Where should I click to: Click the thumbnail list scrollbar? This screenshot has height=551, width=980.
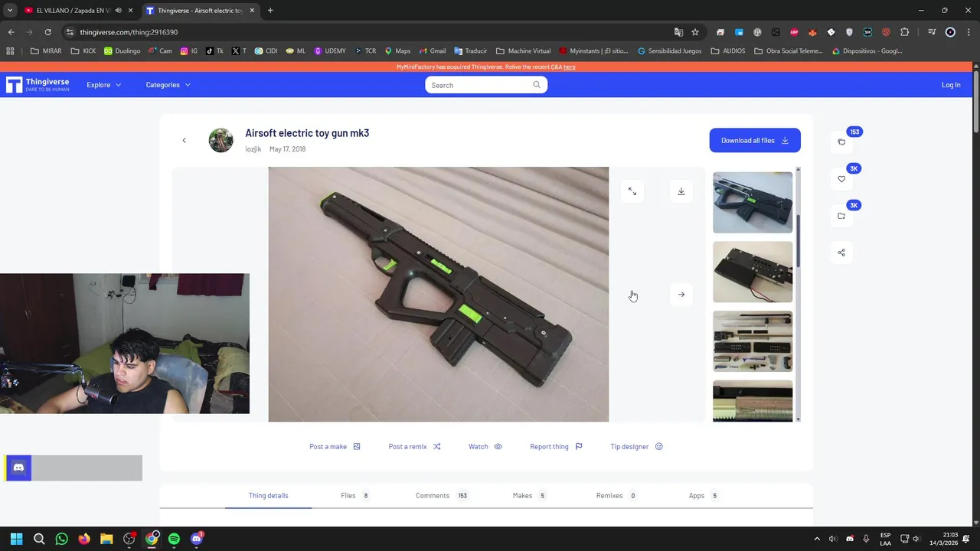pos(798,241)
